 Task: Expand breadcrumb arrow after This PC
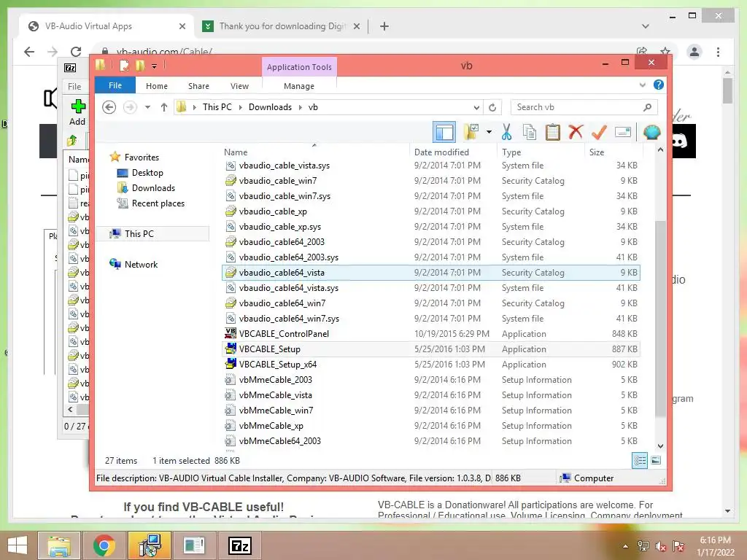click(x=240, y=107)
